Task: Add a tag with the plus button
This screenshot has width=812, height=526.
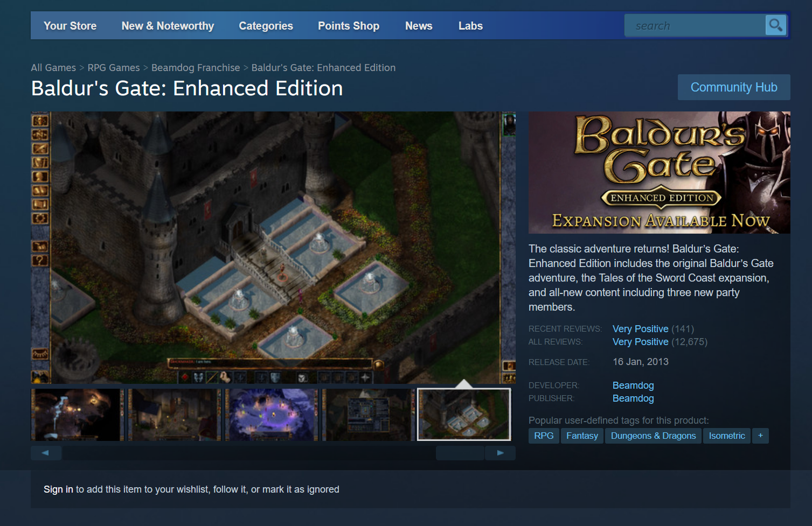Action: click(760, 436)
